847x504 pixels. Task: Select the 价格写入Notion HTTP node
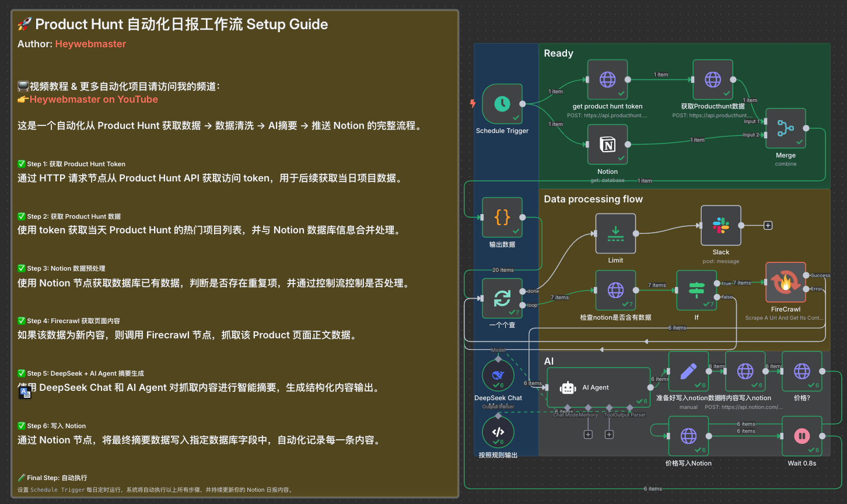[x=689, y=436]
